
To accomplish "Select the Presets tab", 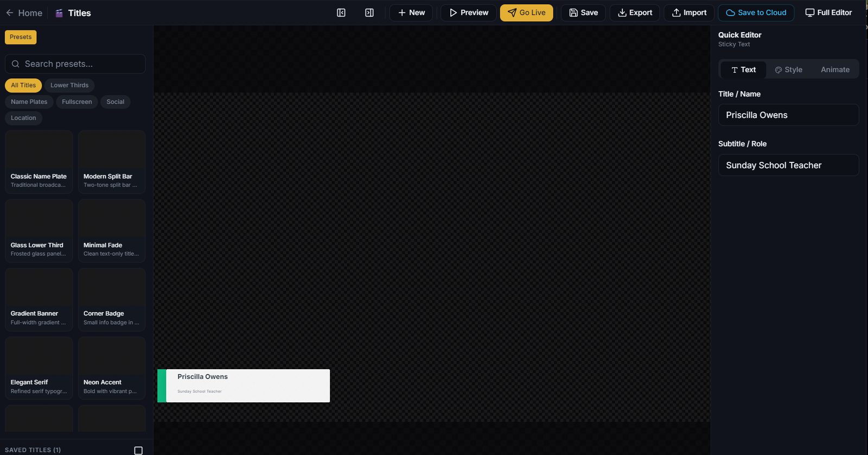I will point(21,37).
